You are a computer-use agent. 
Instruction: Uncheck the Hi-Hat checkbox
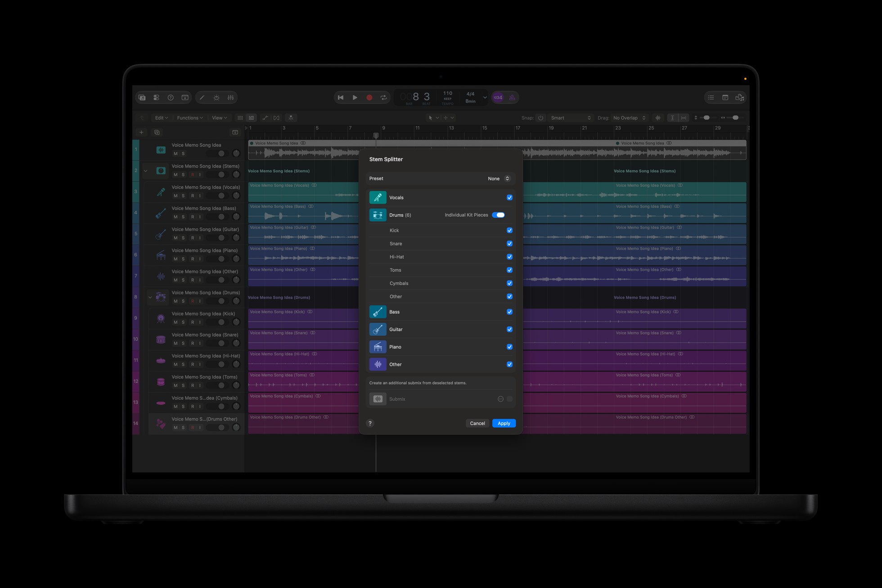pos(509,257)
